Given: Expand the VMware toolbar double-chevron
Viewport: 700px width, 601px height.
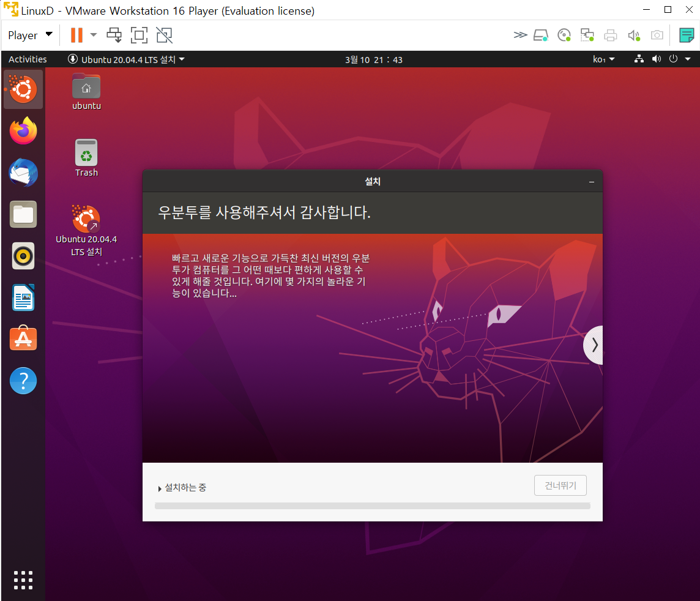Looking at the screenshot, I should point(520,35).
